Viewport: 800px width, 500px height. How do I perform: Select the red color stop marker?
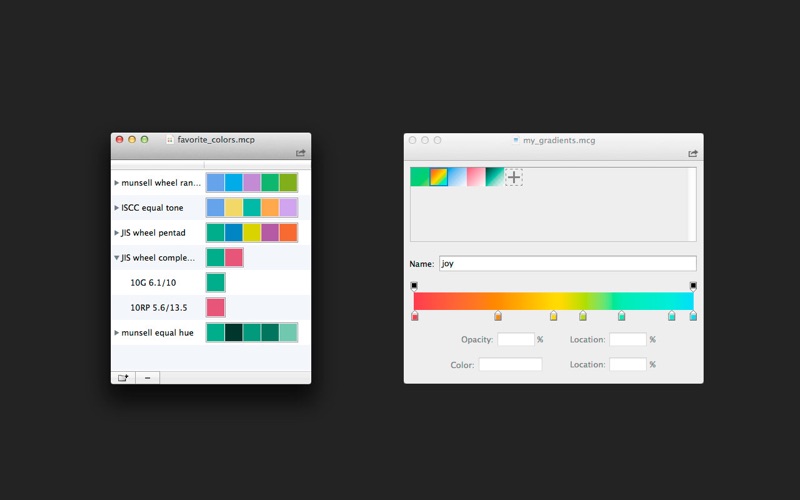(x=415, y=316)
